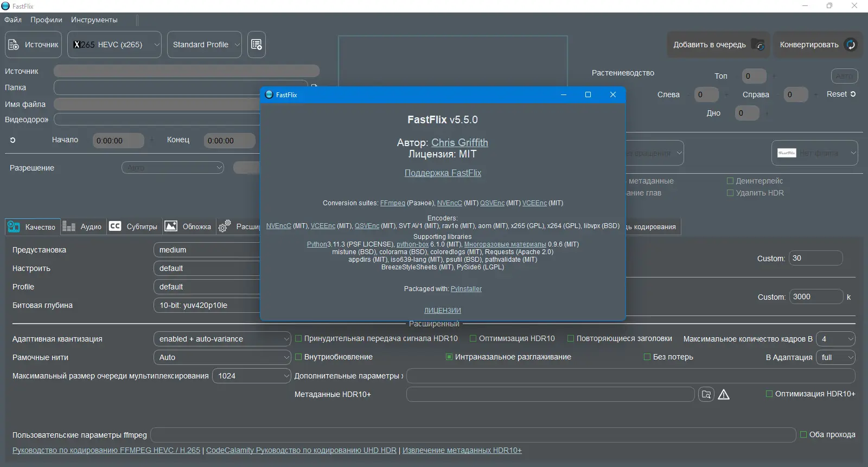Expand the Рамочные нити Auto dropdown
The height and width of the screenshot is (467, 868).
(222, 357)
